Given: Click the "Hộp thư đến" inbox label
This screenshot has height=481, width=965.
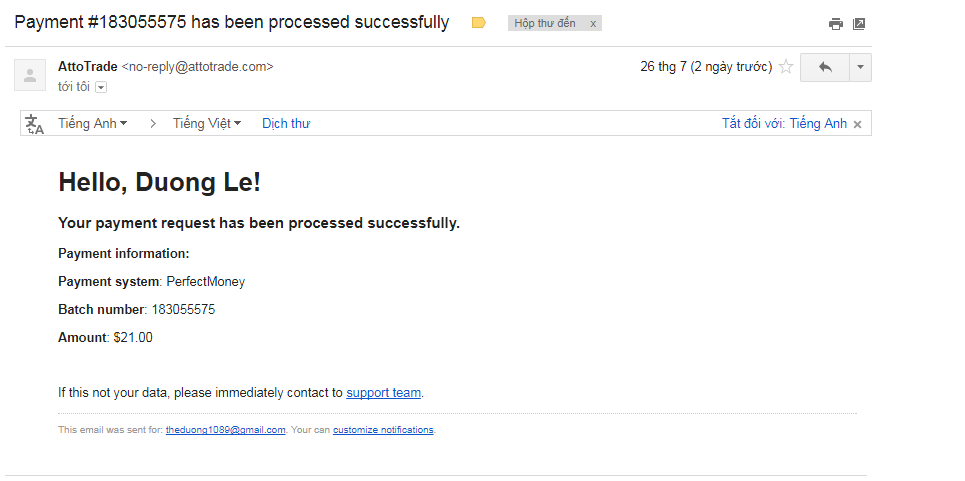Looking at the screenshot, I should [x=545, y=23].
